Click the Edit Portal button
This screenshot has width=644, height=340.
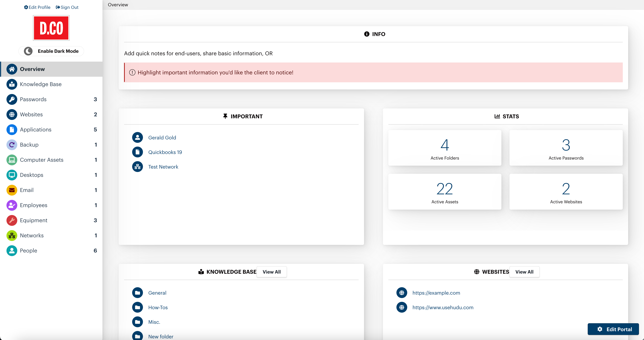[613, 329]
